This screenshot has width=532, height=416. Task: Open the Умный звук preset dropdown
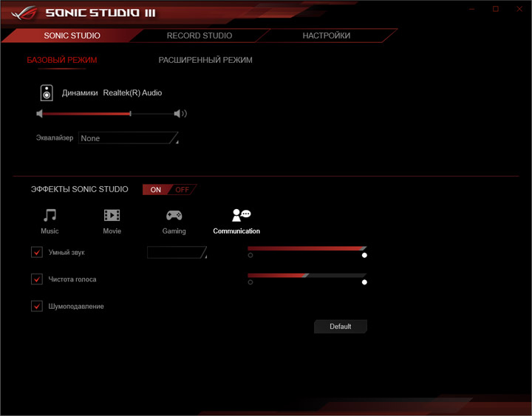[x=177, y=253]
